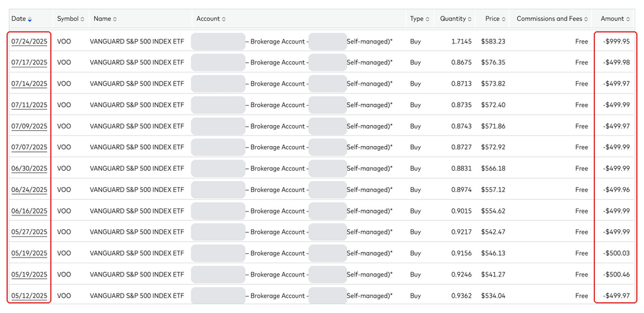Click the Price column header label

coord(492,19)
